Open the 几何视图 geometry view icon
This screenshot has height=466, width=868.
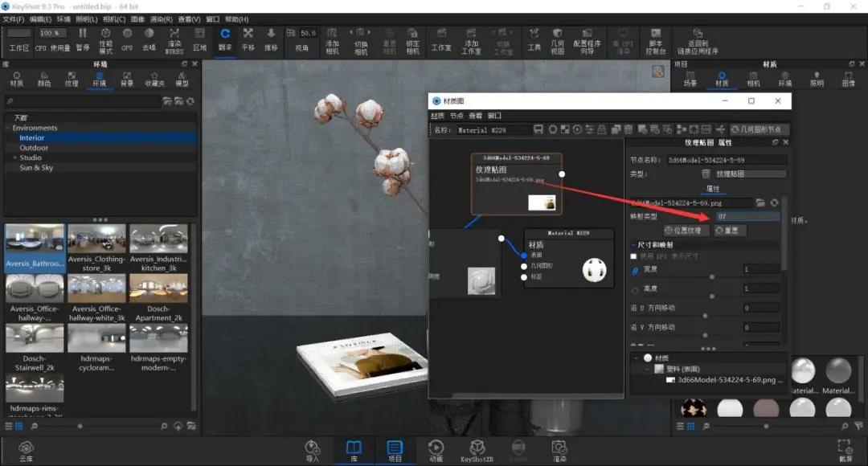[x=558, y=41]
